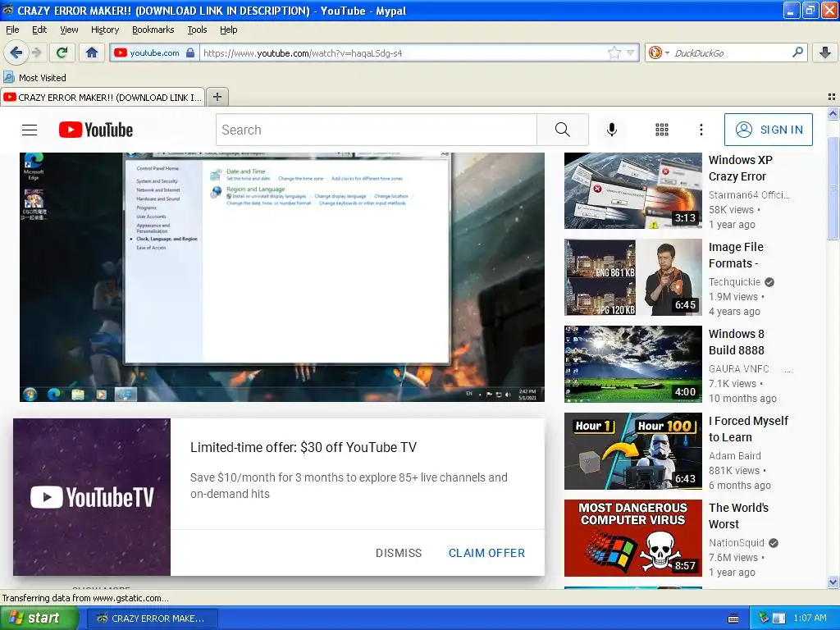Click the SIGN IN button
The image size is (840, 630).
768,130
